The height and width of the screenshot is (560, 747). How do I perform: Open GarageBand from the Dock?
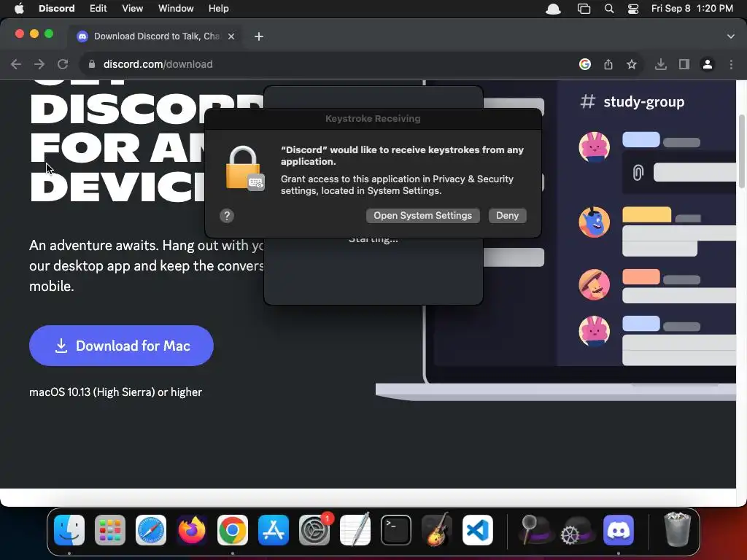(x=437, y=530)
